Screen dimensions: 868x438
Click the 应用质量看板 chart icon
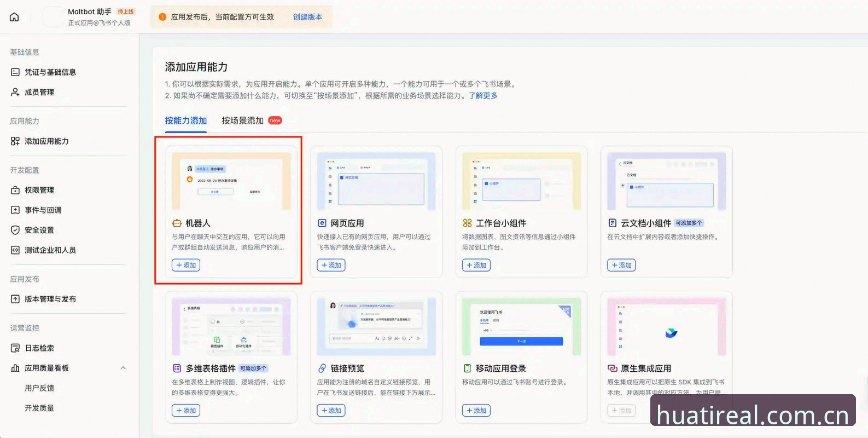coord(15,368)
